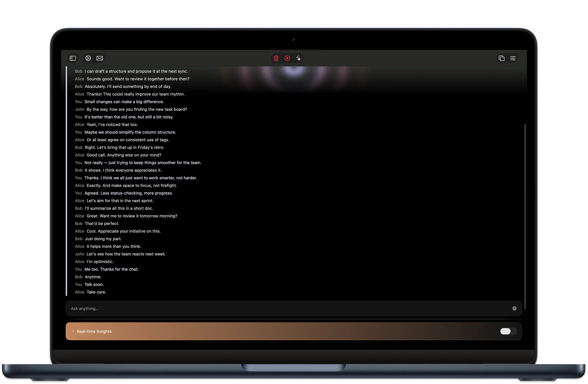The width and height of the screenshot is (588, 384).
Task: Delete the transcript with the red trash icon
Action: click(x=276, y=58)
